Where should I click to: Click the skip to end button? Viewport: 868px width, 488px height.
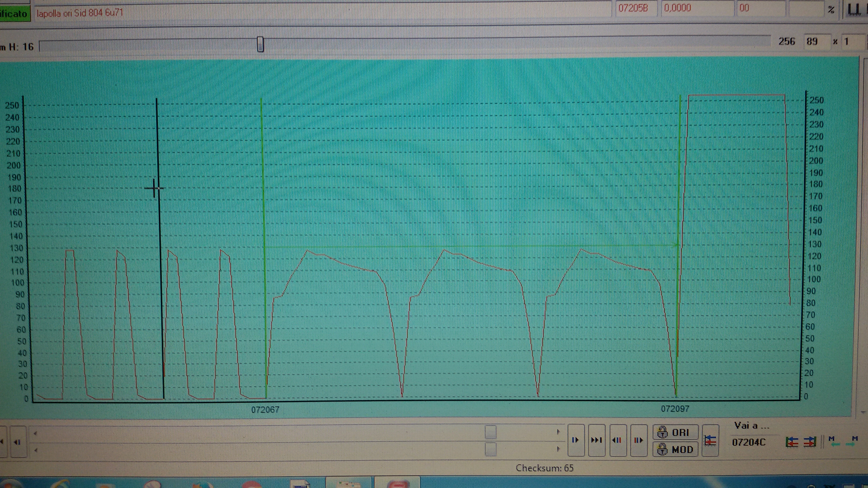(x=596, y=440)
